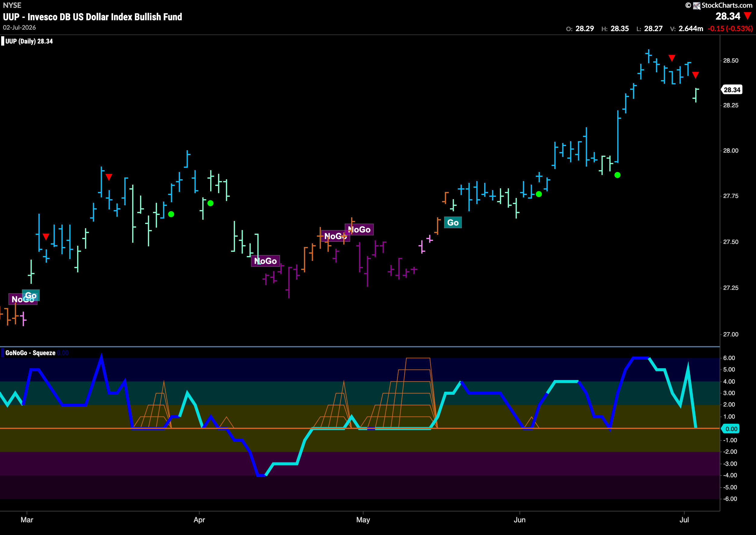Click the 4.00 oscillator axis label
The image size is (756, 535).
click(x=729, y=381)
